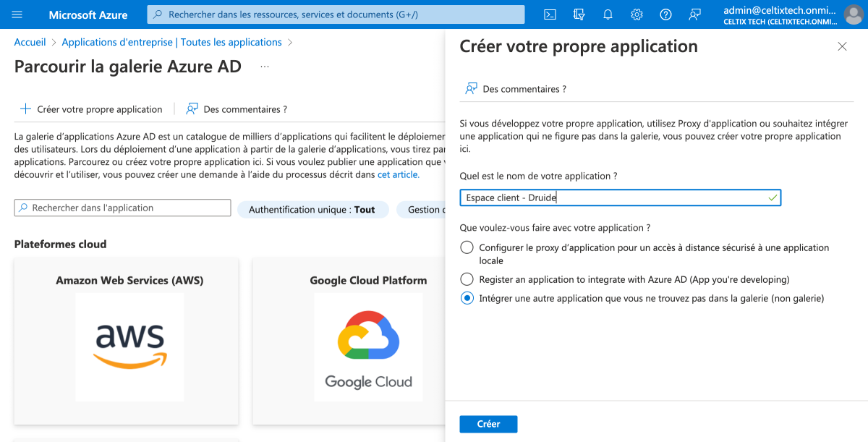Click Des commentaires in gallery toolbar

coord(245,109)
